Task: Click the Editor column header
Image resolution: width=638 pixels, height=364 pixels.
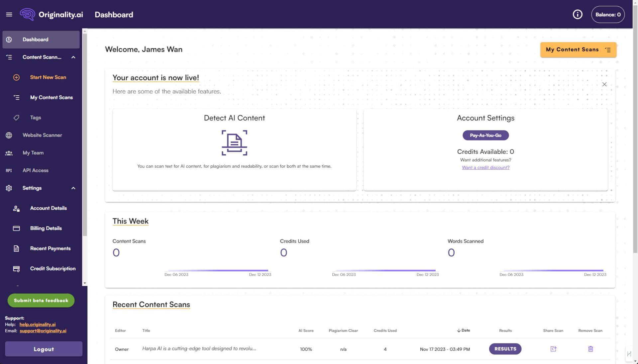Action: 120,331
